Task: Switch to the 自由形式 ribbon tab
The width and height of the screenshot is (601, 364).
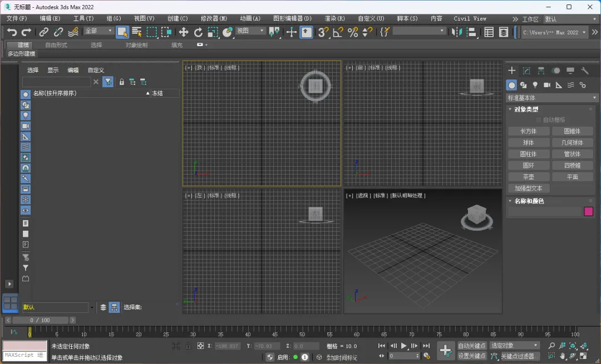Action: [56, 45]
